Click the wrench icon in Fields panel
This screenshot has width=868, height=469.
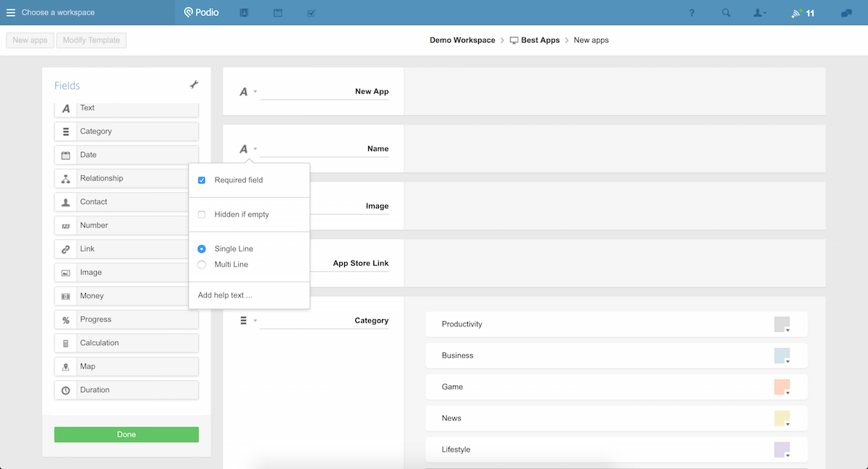pos(194,85)
